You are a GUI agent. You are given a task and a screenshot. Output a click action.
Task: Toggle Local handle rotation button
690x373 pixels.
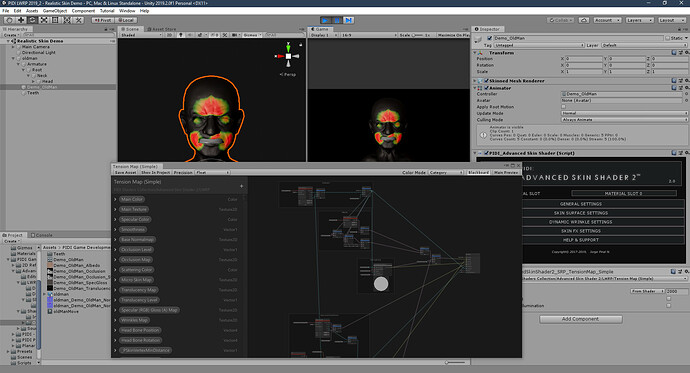click(x=126, y=20)
